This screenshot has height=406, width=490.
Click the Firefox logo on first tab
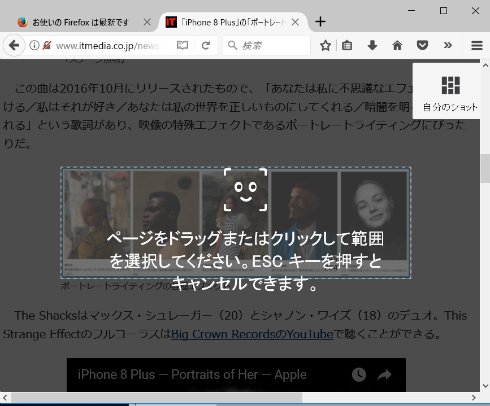(22, 22)
